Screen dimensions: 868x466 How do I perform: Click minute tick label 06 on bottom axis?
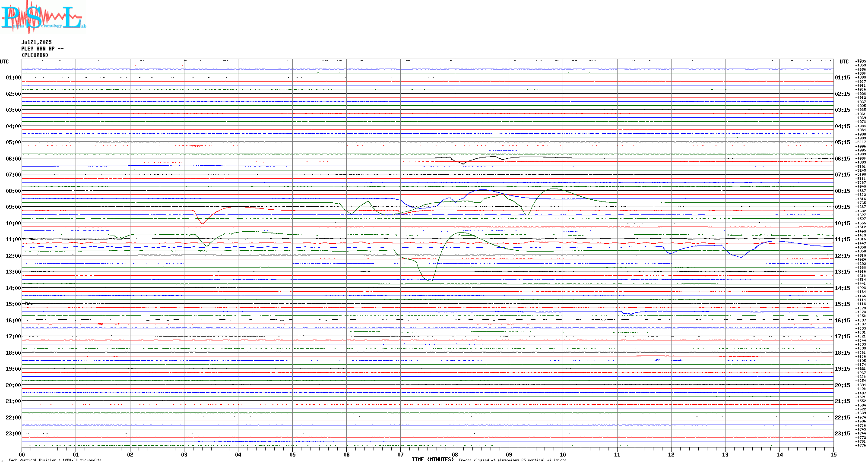(346, 454)
